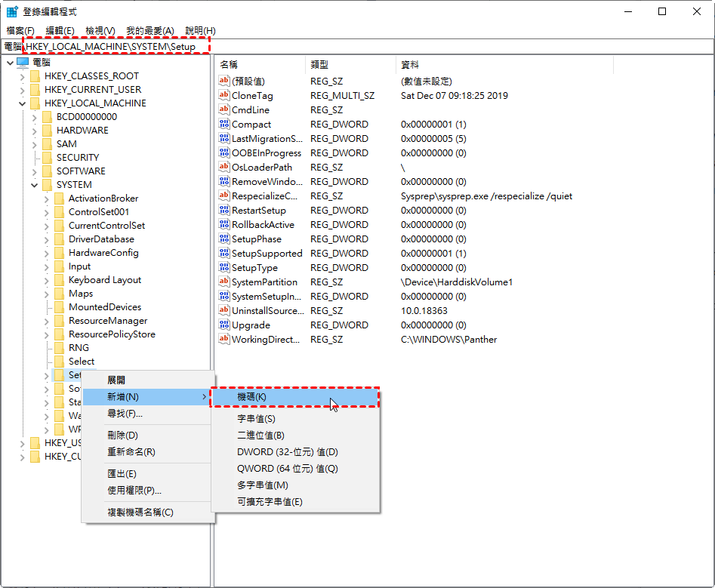Click the SOFTWARE folder icon
This screenshot has height=588, width=715.
47,171
